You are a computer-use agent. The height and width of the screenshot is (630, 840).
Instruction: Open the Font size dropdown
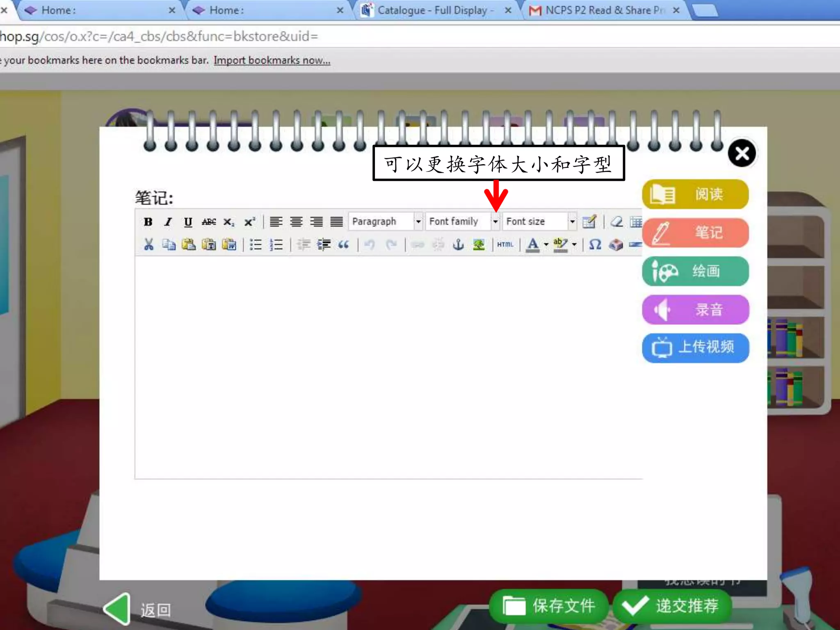pyautogui.click(x=572, y=222)
